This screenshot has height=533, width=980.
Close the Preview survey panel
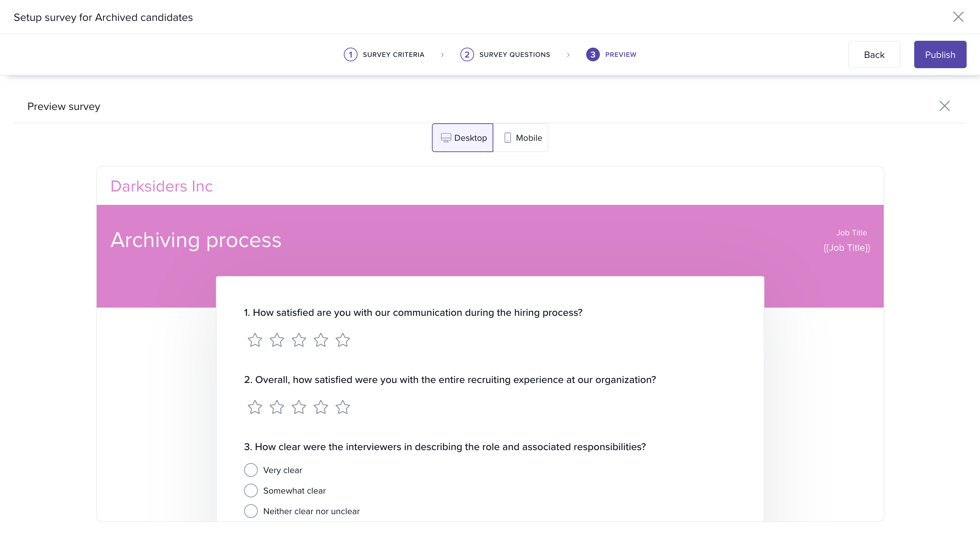pyautogui.click(x=944, y=106)
